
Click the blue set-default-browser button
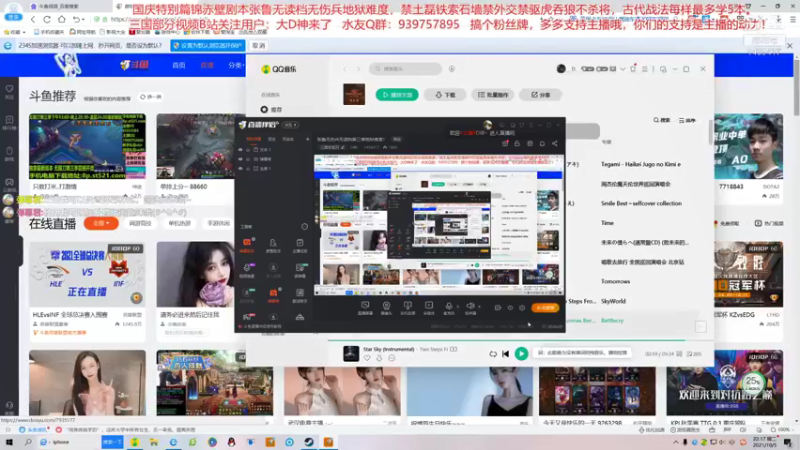click(x=207, y=45)
